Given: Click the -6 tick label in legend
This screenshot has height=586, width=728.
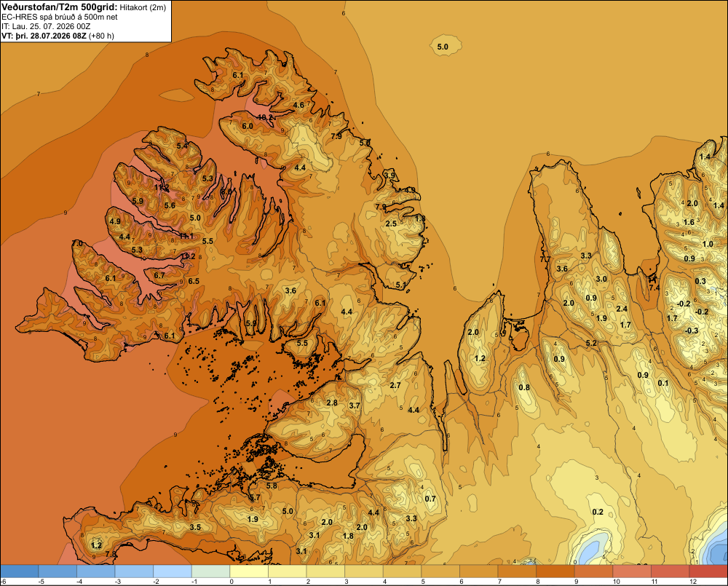Looking at the screenshot, I should coord(4,582).
